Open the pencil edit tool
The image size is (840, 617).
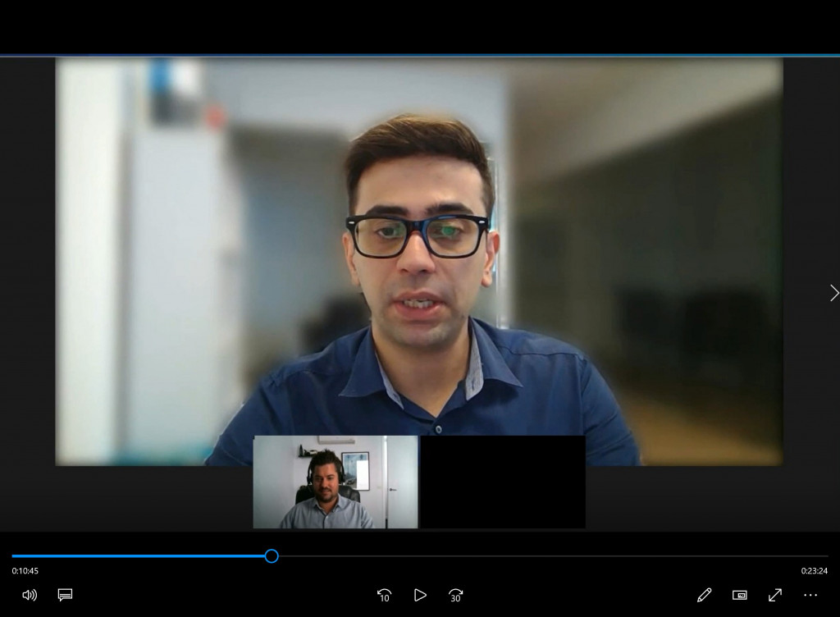coord(704,595)
